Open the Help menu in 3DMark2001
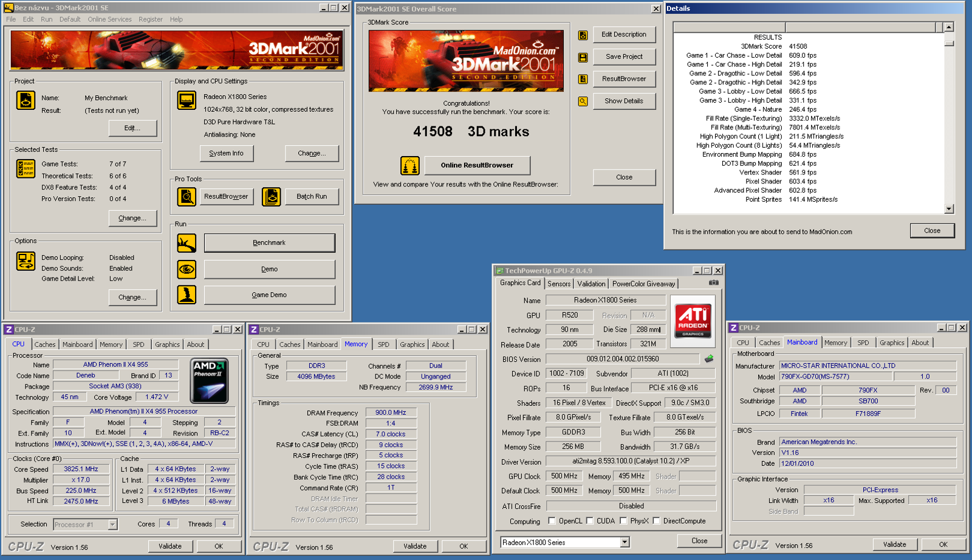 pyautogui.click(x=176, y=19)
